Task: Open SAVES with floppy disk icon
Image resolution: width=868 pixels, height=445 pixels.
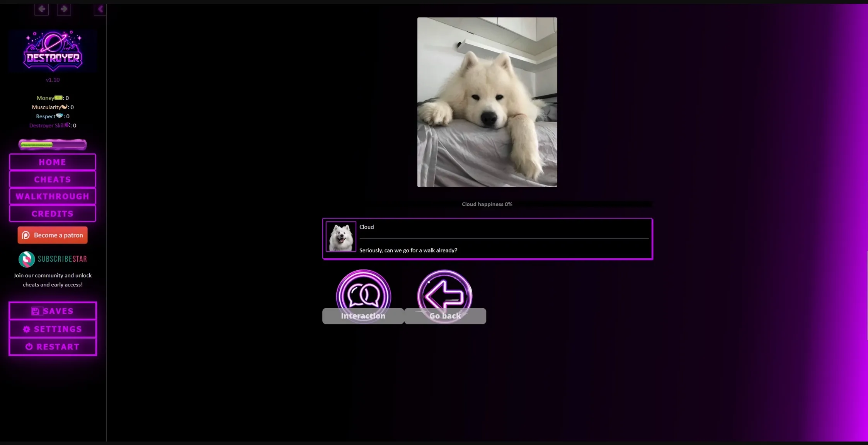Action: click(x=53, y=311)
